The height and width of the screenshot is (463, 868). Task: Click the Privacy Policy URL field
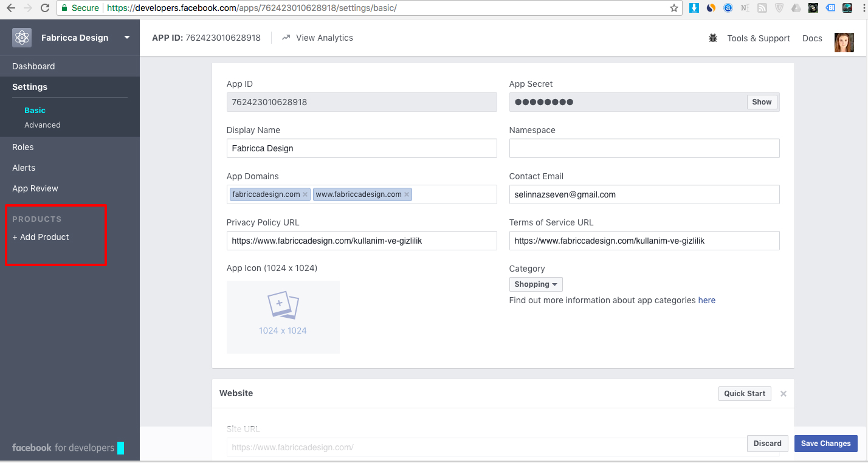pyautogui.click(x=362, y=241)
